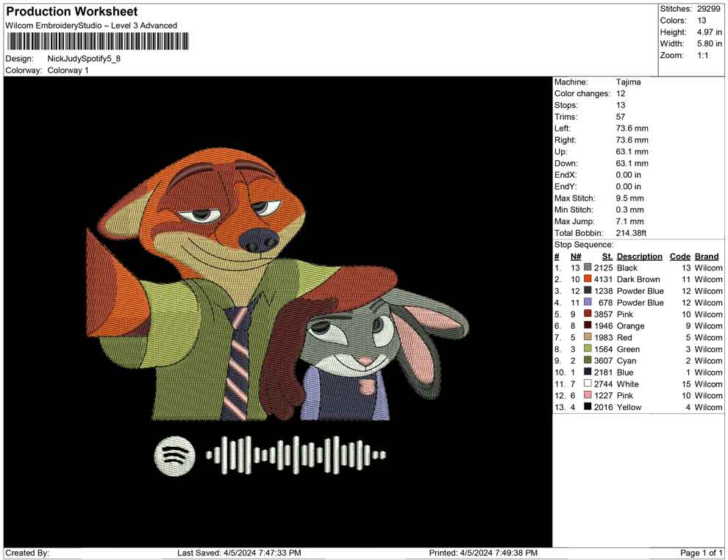This screenshot has height=560, width=728.
Task: Click the Page 1 of 1 indicator
Action: (702, 553)
